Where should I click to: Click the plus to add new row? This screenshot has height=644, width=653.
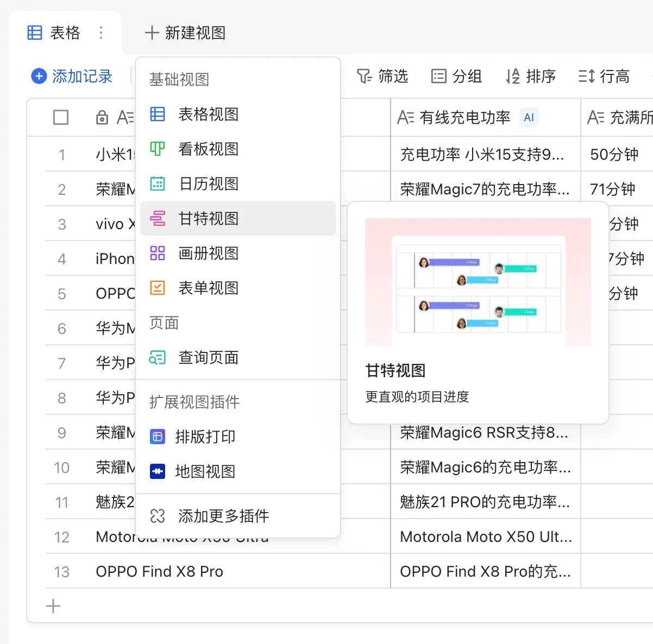(x=53, y=606)
